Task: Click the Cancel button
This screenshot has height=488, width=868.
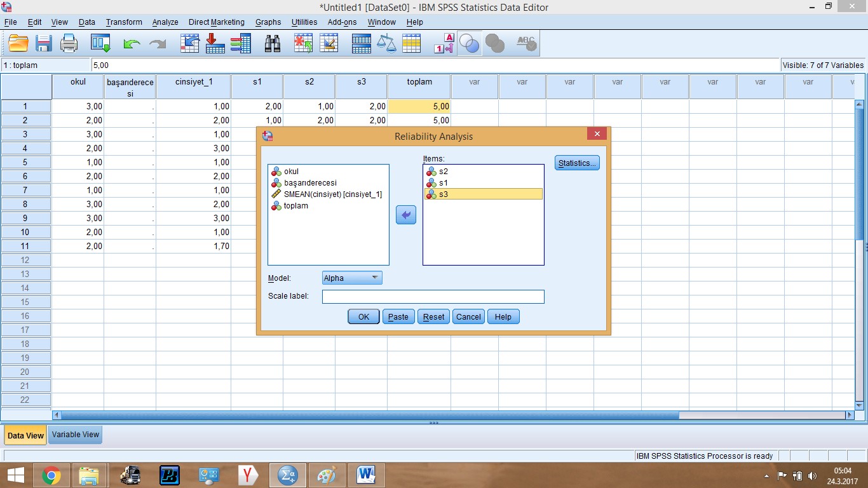Action: click(468, 316)
